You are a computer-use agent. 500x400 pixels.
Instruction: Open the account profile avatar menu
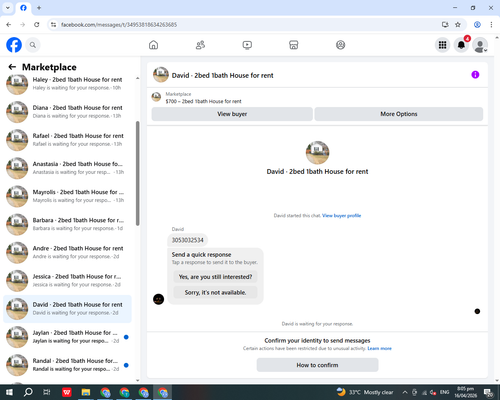[x=480, y=45]
